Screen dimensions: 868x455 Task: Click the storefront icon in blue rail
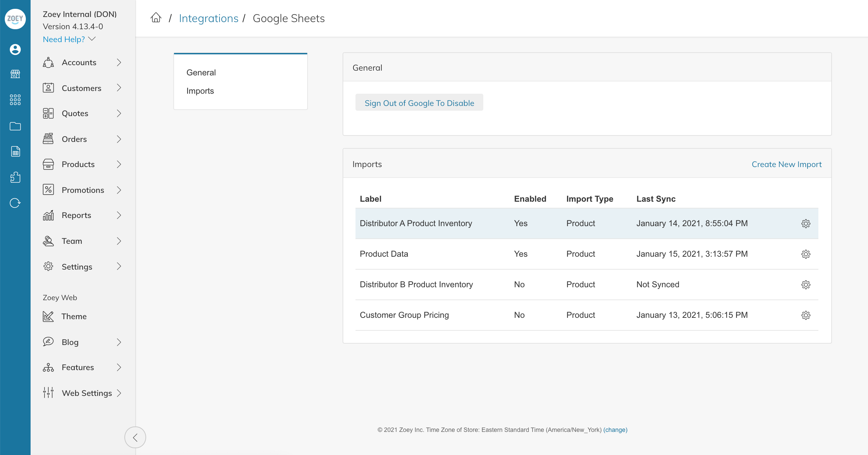click(x=15, y=74)
